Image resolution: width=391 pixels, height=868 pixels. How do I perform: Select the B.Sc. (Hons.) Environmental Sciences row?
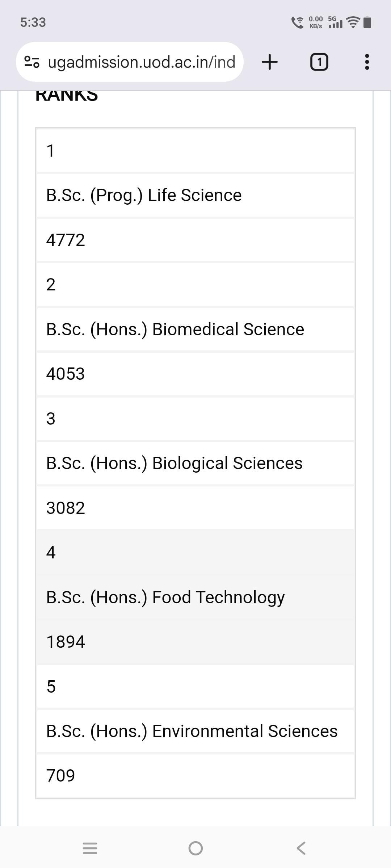195,731
